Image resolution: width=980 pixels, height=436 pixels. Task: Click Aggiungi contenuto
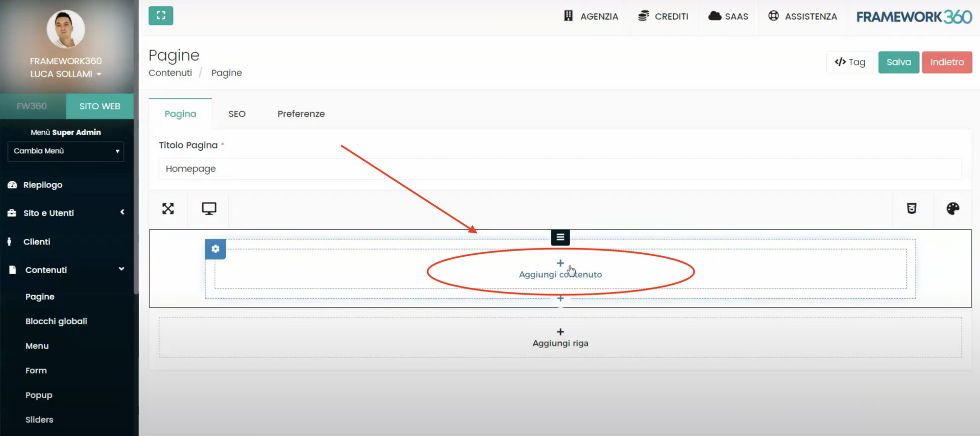pos(560,269)
